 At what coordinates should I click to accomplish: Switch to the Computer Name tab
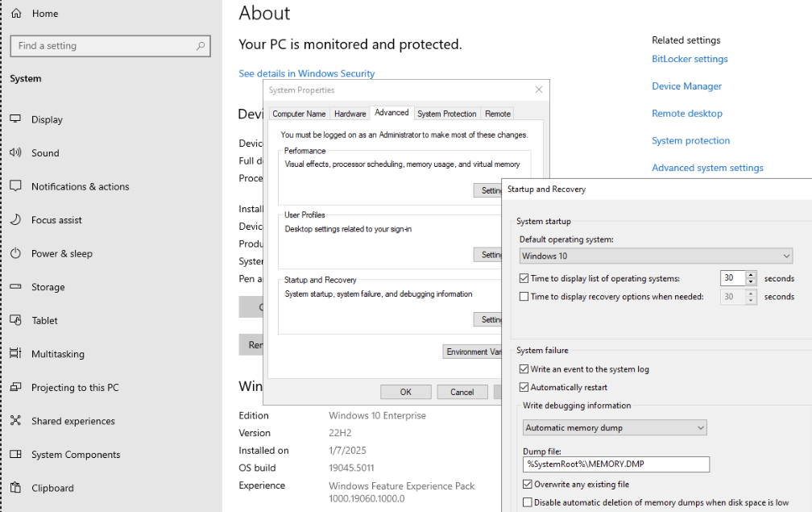pos(299,114)
